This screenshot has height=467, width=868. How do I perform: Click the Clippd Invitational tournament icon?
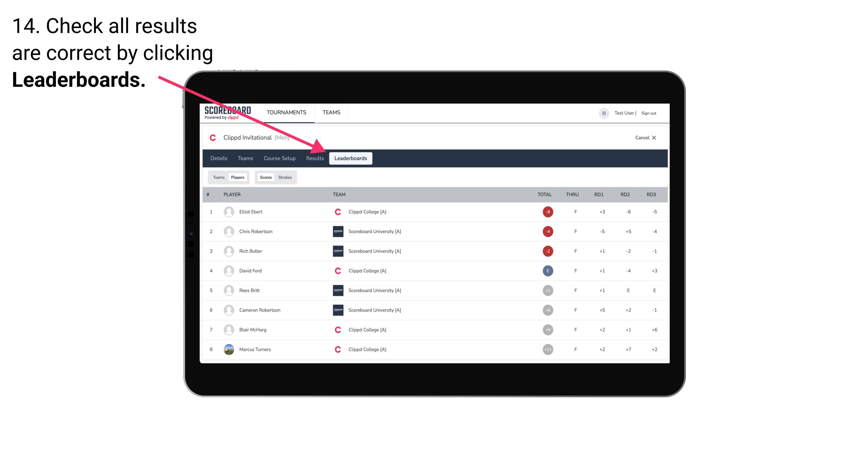coord(213,137)
